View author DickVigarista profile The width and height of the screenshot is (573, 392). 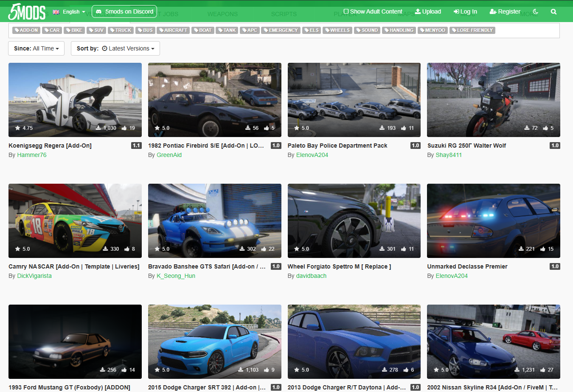click(x=34, y=276)
